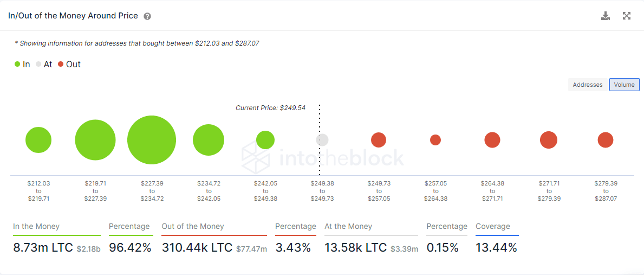Toggle the green In legend item

pos(22,64)
